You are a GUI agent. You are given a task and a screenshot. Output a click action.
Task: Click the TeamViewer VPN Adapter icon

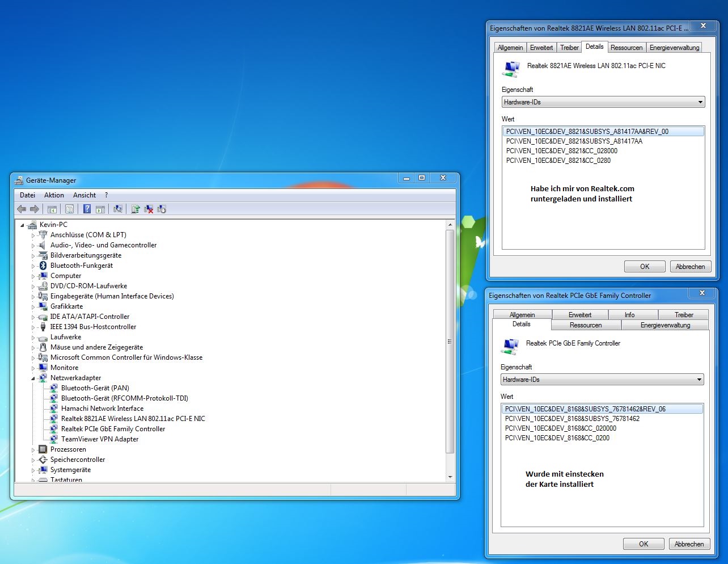click(54, 439)
